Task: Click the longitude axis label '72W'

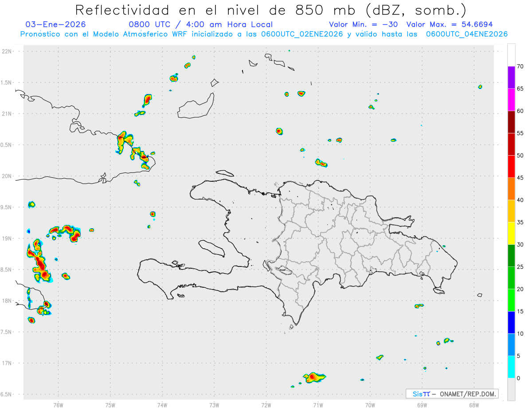Action: click(x=266, y=405)
